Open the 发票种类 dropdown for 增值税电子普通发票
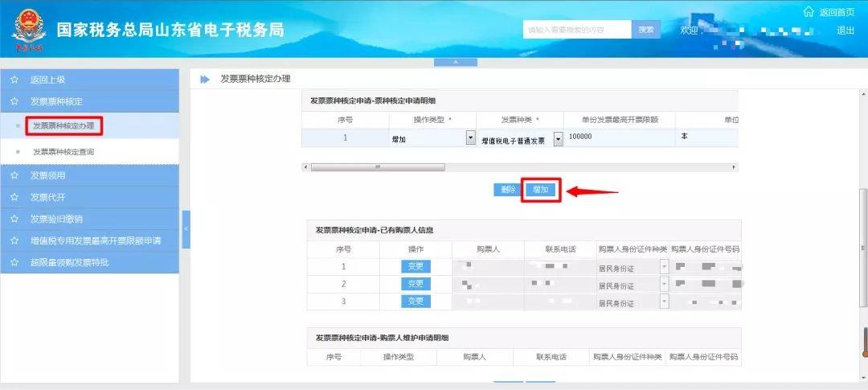Image resolution: width=868 pixels, height=390 pixels. click(558, 138)
